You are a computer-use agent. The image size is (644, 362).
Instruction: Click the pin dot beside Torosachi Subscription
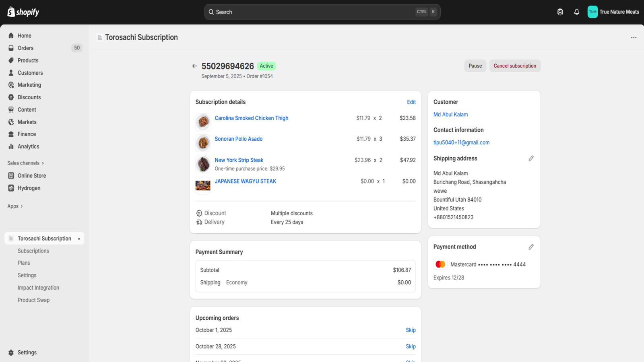pos(79,239)
